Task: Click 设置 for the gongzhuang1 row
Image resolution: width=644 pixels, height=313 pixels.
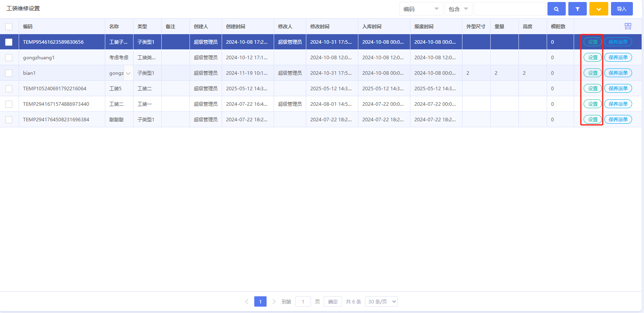Action: coord(593,58)
